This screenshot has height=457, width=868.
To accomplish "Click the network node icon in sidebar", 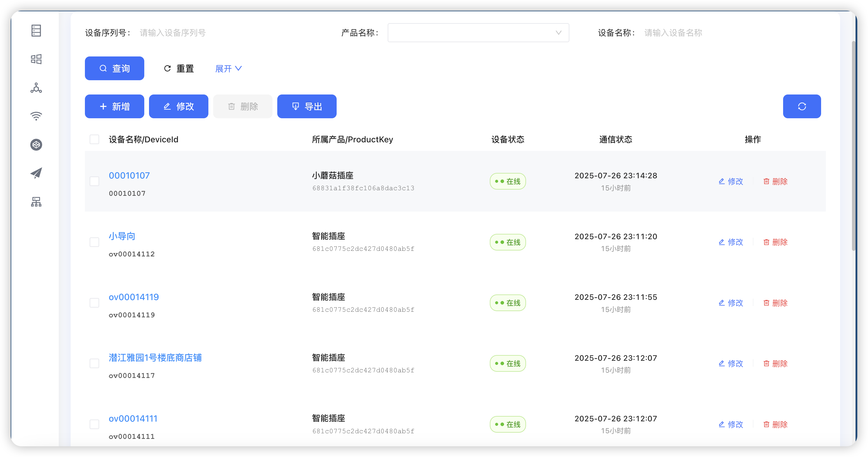I will (x=36, y=87).
